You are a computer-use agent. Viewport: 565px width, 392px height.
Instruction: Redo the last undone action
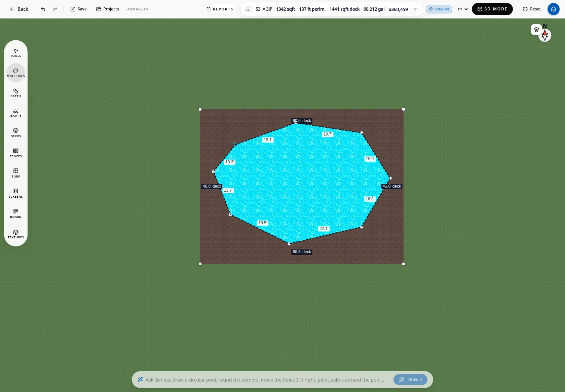click(x=55, y=9)
